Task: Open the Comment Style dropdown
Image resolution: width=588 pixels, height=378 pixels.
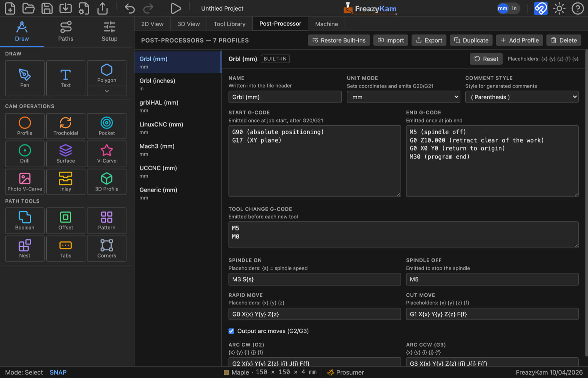Action: tap(522, 97)
